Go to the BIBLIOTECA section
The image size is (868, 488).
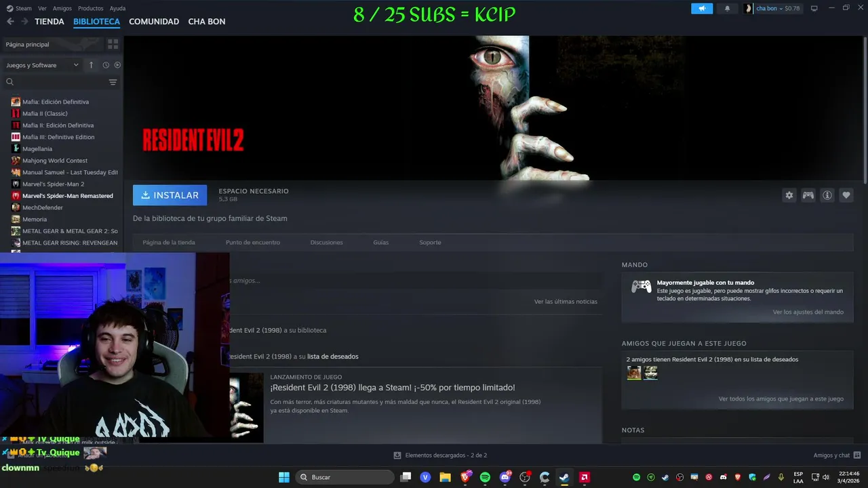point(96,22)
